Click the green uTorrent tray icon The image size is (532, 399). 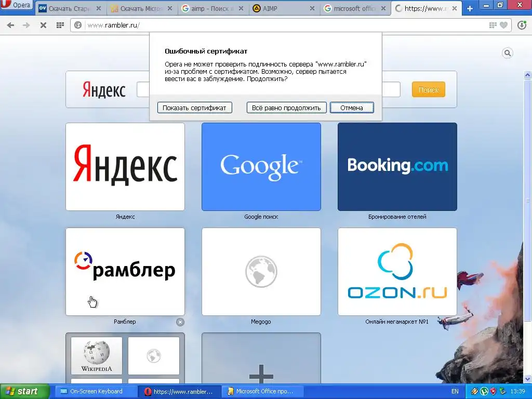coord(484,391)
